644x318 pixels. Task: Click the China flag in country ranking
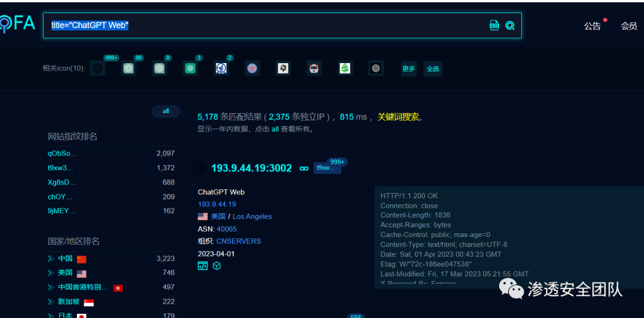(81, 259)
